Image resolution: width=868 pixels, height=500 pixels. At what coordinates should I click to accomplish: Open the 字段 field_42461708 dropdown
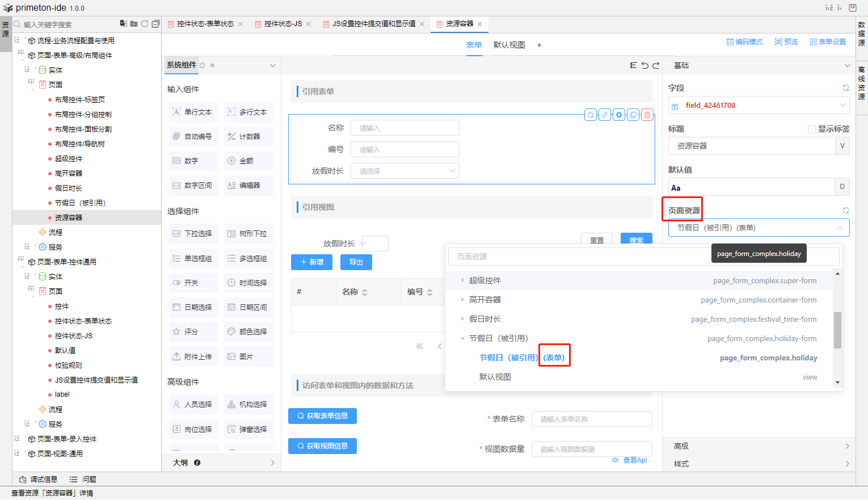[759, 106]
